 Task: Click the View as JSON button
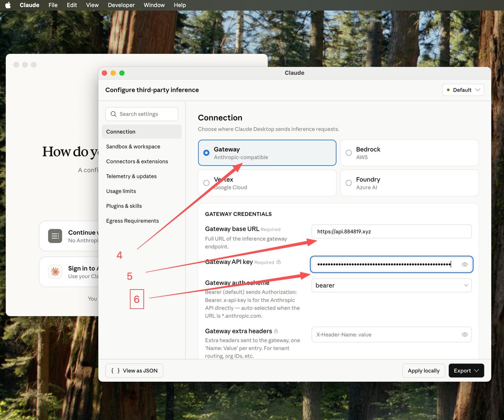tap(134, 371)
